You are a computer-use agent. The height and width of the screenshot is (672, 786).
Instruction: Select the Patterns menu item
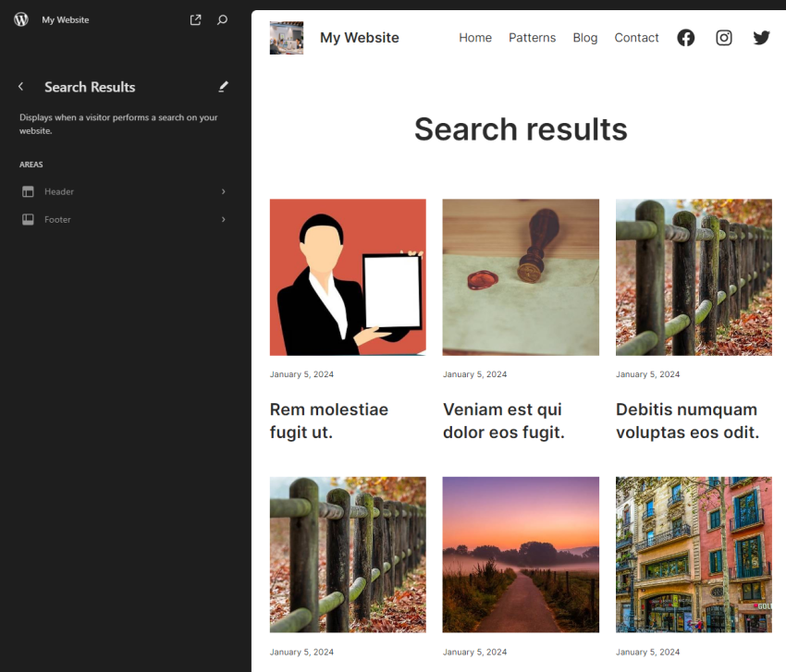pyautogui.click(x=532, y=38)
